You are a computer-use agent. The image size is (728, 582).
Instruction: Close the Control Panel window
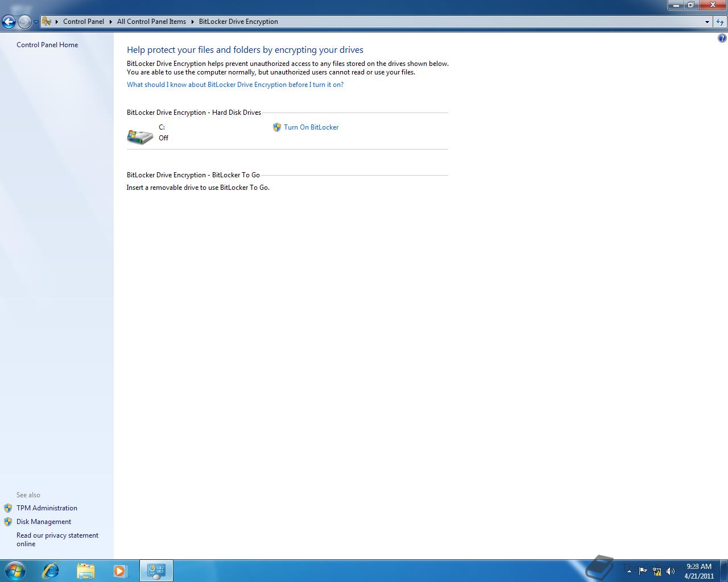point(712,5)
